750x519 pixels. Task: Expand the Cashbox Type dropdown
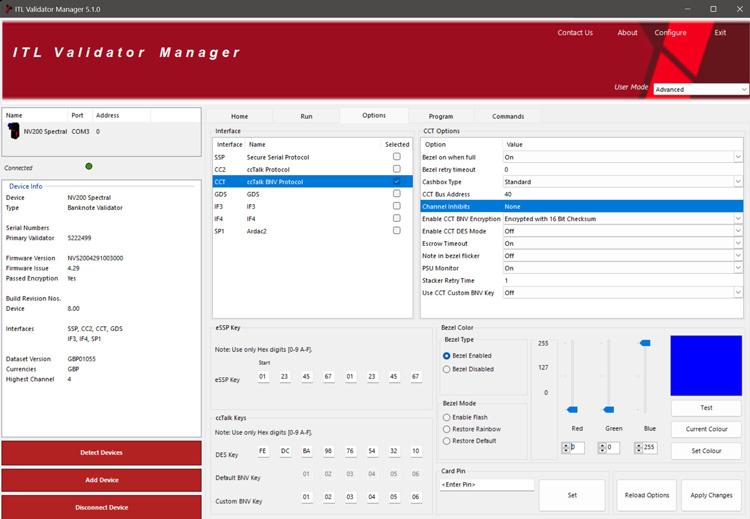pos(738,182)
